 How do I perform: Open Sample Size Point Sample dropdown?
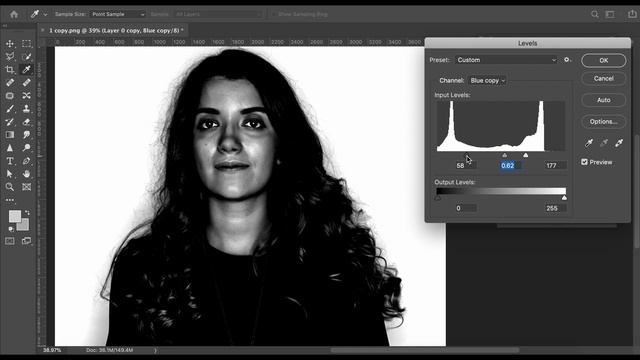tap(118, 14)
